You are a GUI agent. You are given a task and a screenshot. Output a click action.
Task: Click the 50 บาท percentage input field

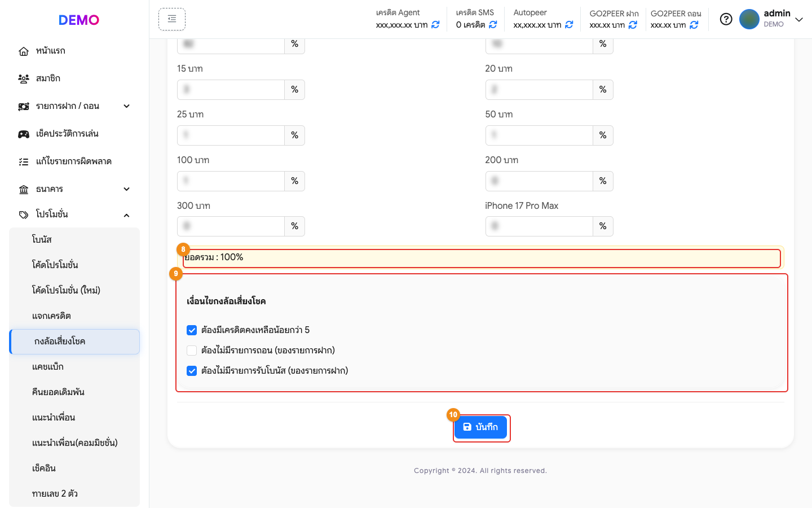tap(539, 135)
